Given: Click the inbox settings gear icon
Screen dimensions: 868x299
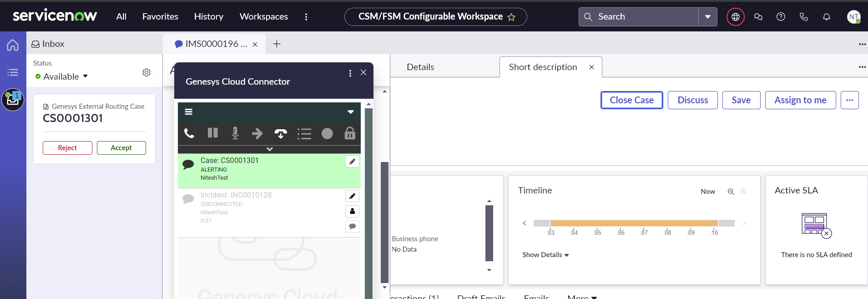Looking at the screenshot, I should 146,72.
